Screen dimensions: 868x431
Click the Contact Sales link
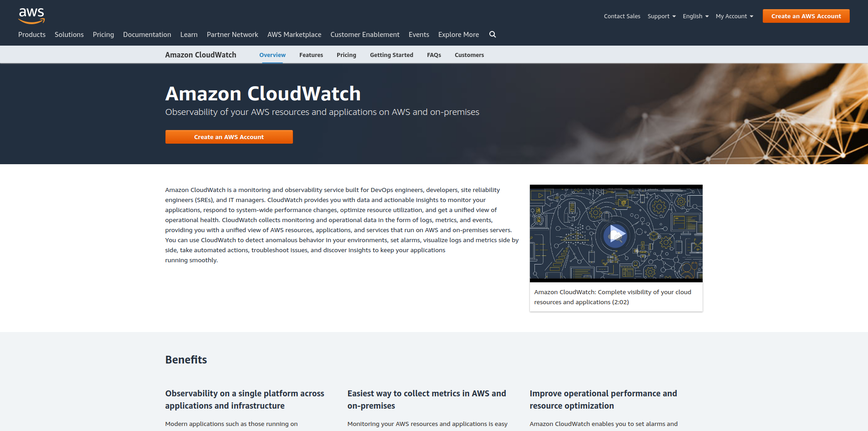coord(622,16)
